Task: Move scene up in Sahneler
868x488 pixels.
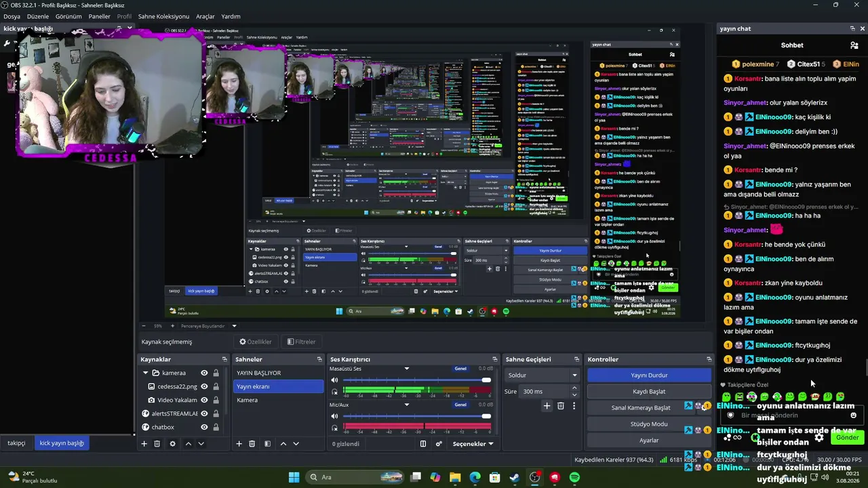Action: 283,444
